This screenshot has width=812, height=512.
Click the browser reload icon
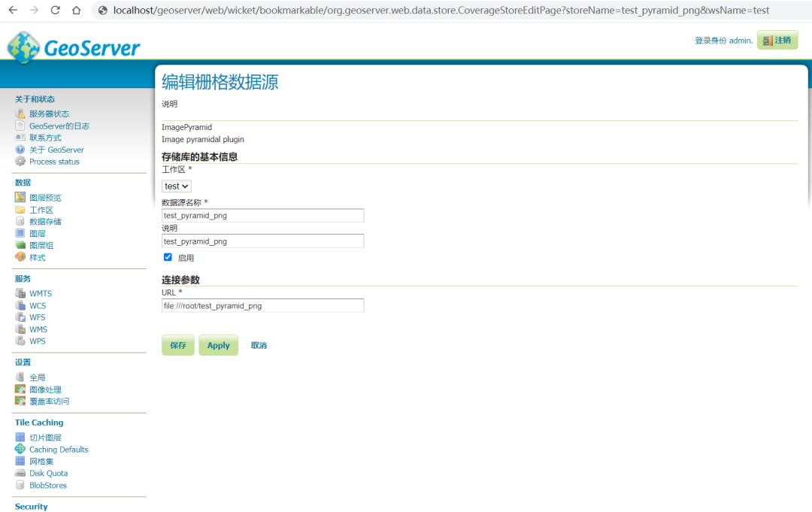click(55, 10)
